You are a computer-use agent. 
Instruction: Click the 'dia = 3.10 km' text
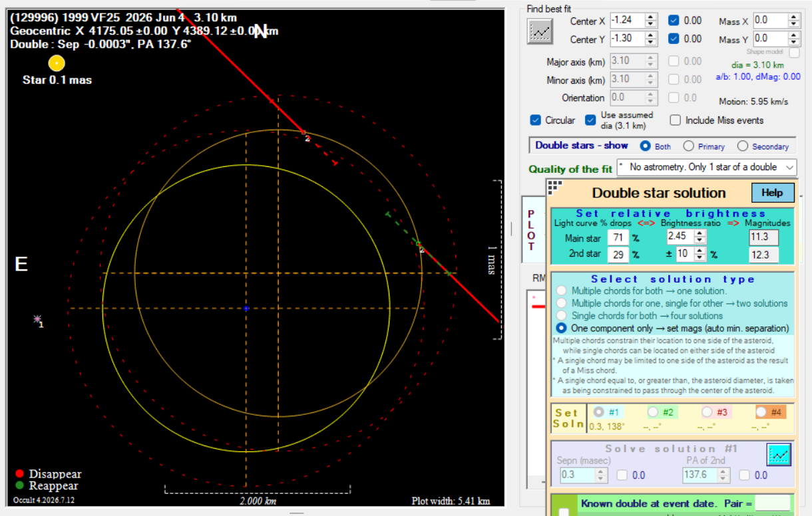tap(757, 65)
